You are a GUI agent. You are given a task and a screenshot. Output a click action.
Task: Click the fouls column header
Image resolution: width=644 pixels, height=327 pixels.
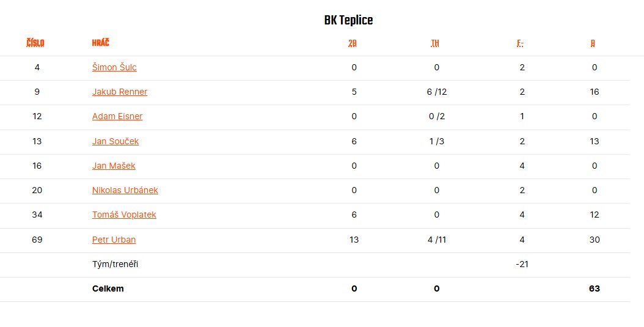click(521, 43)
